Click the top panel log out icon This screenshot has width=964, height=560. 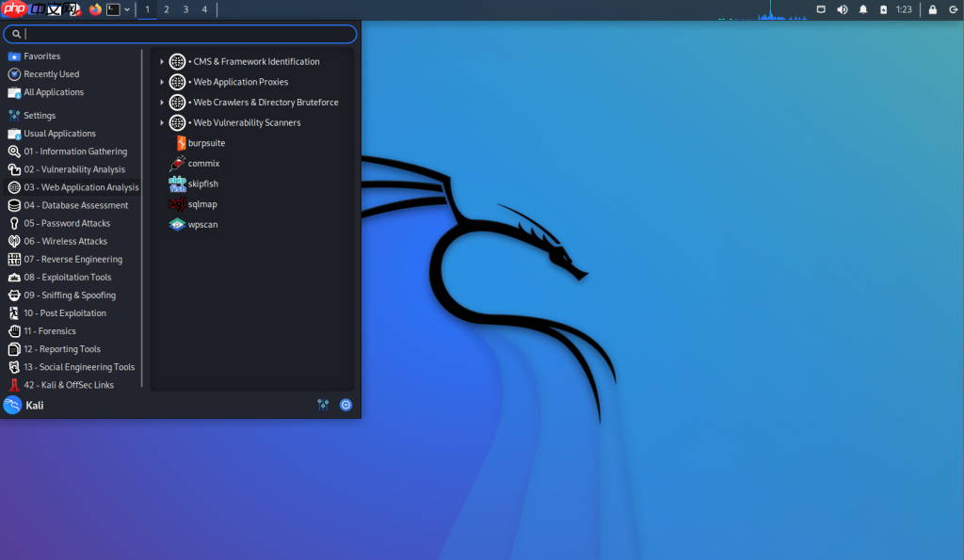coord(953,9)
